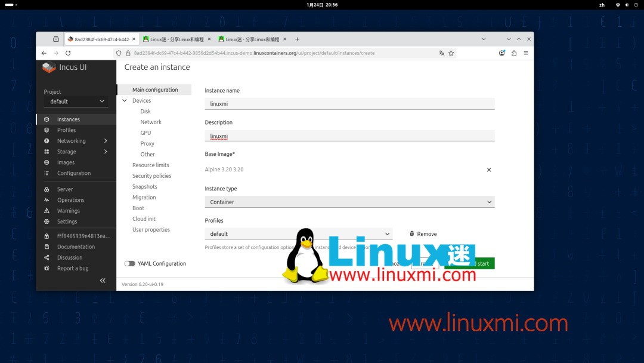644x363 pixels.
Task: Open the browser extensions icon
Action: (514, 53)
